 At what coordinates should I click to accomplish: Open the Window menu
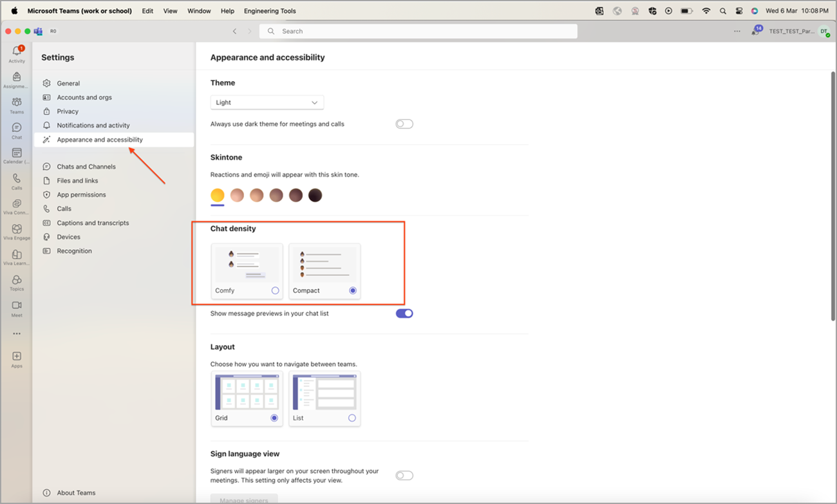point(199,11)
